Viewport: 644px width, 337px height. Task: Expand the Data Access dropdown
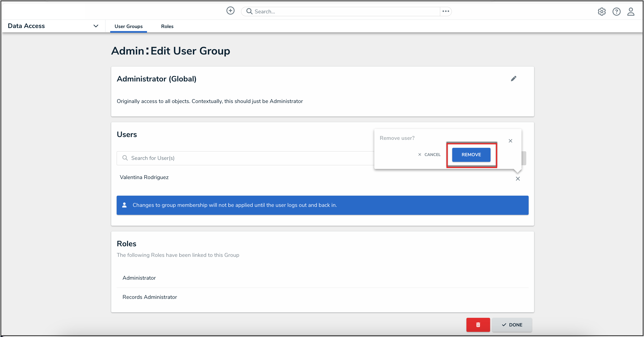pyautogui.click(x=96, y=26)
